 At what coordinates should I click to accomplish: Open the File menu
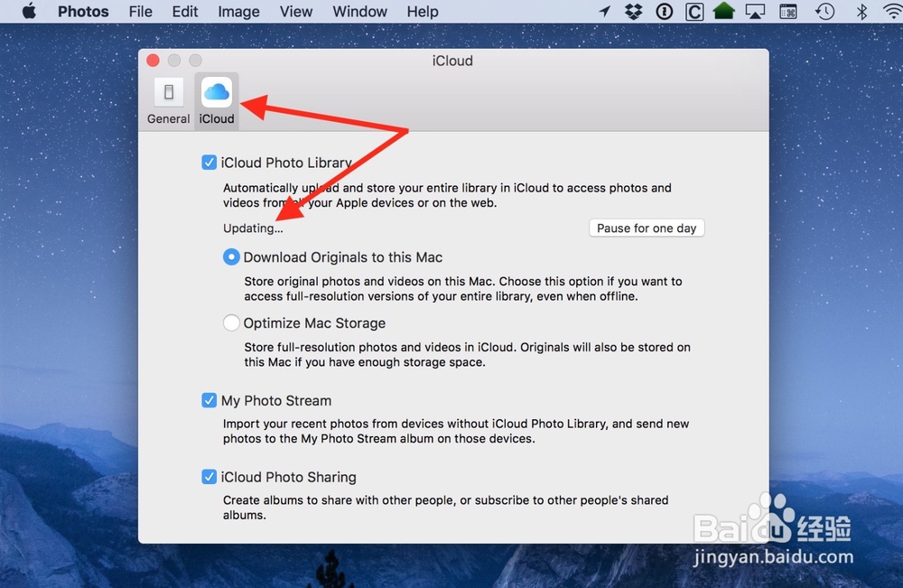coord(141,12)
